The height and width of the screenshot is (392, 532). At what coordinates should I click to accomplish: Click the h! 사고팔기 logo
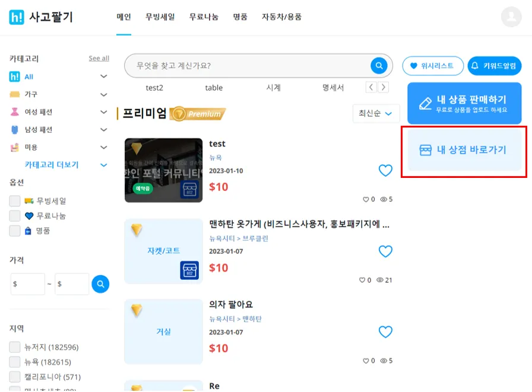pos(41,17)
